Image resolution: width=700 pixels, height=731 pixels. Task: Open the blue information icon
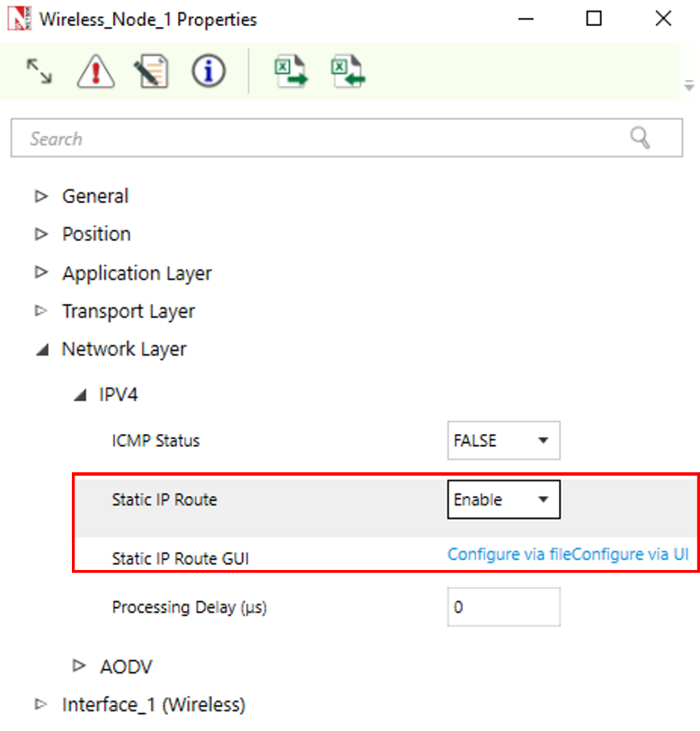click(x=208, y=72)
